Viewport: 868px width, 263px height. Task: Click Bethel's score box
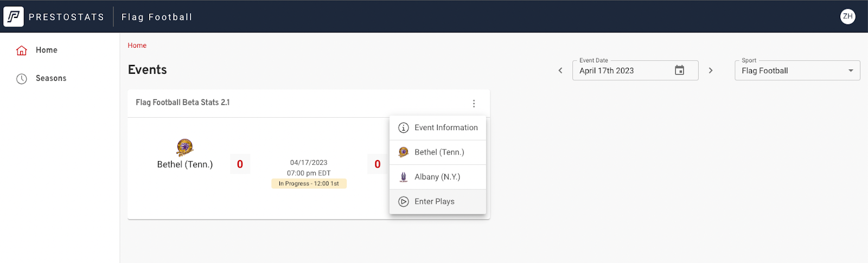click(240, 164)
